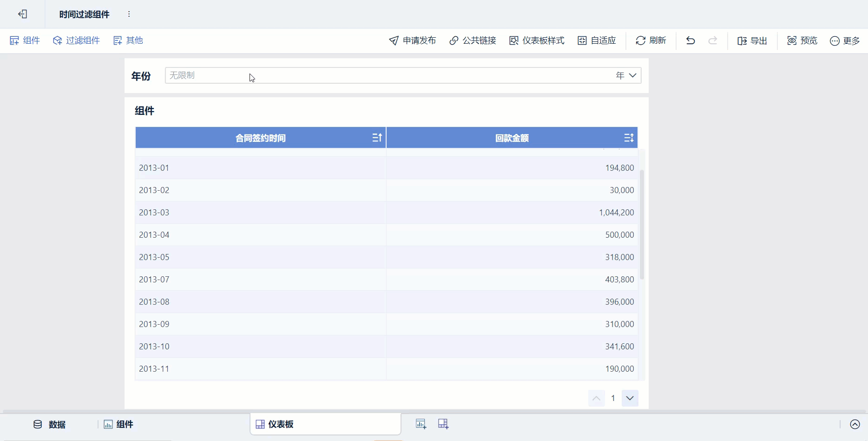
Task: Click the 年份 filter label
Action: click(x=141, y=76)
